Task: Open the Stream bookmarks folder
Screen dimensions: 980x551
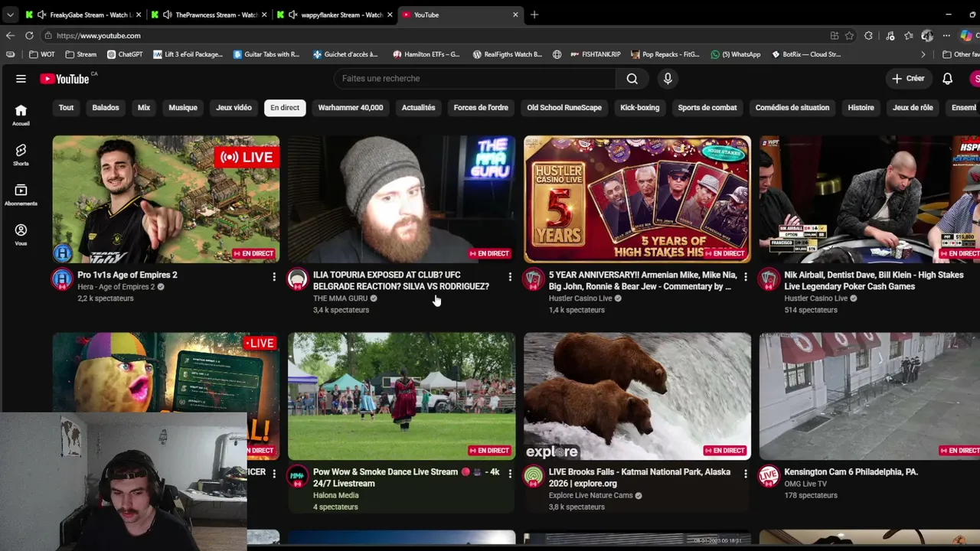Action: click(x=80, y=54)
